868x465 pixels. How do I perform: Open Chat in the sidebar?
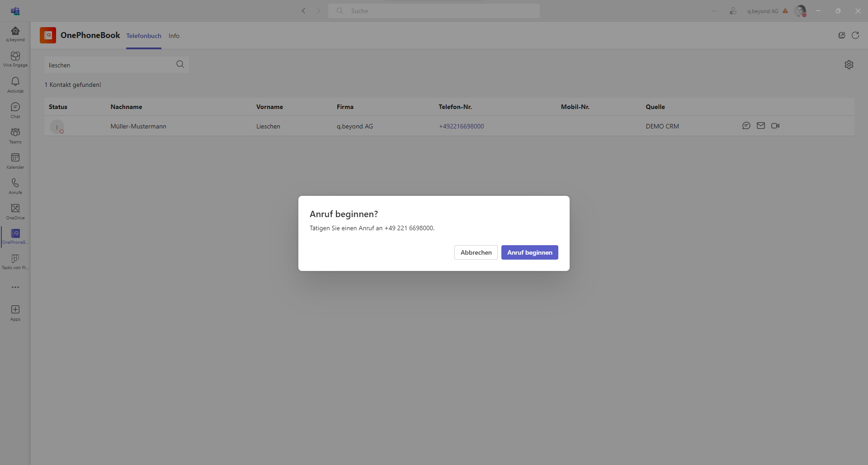(x=15, y=109)
